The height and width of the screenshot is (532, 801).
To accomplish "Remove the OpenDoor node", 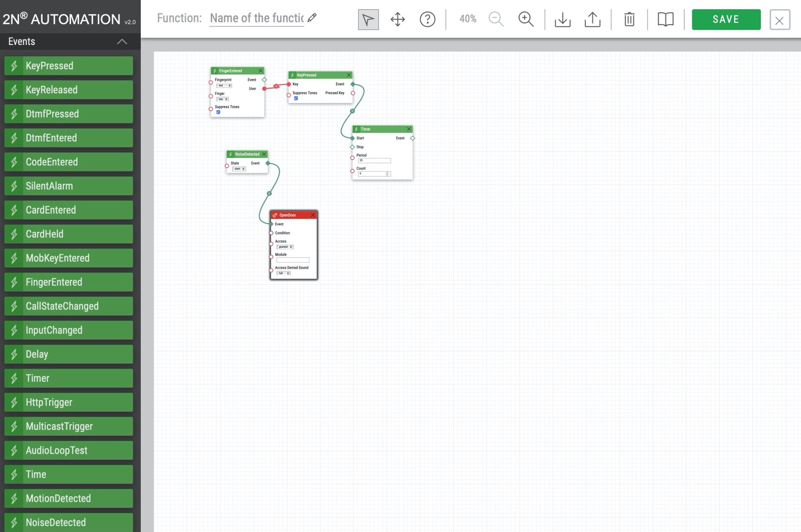I will point(313,215).
